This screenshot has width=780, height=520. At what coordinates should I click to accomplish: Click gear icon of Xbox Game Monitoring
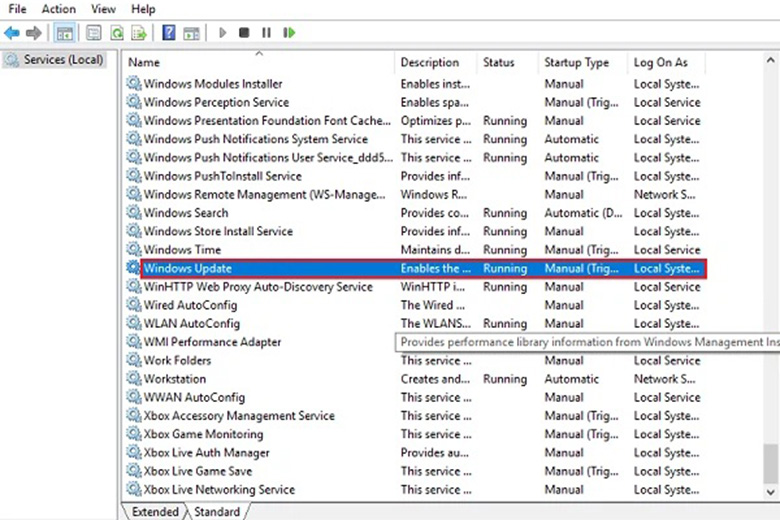pos(133,433)
